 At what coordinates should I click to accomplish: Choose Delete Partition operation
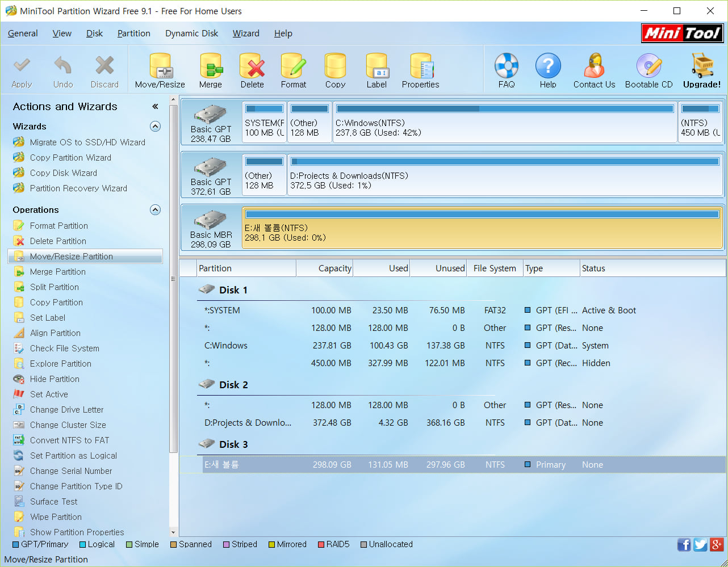pyautogui.click(x=58, y=241)
